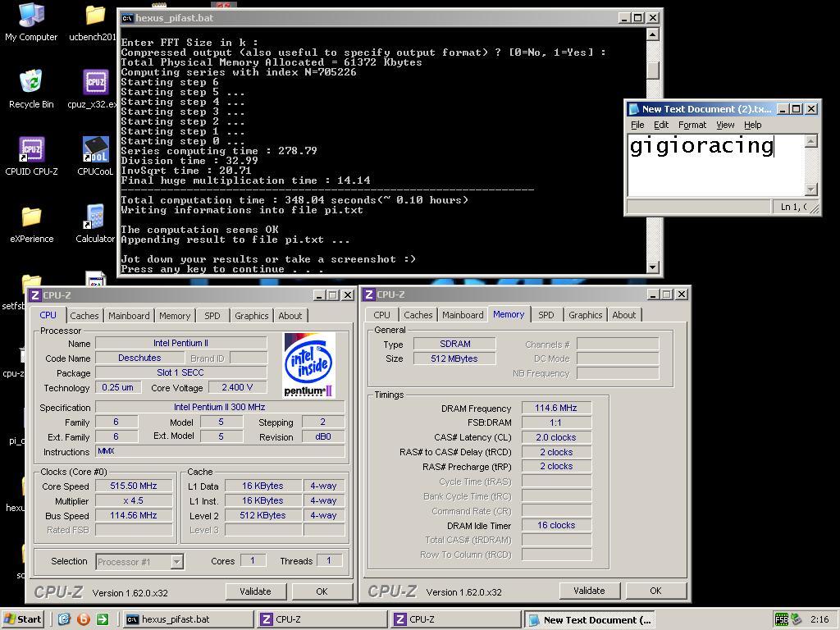
Task: Open SPD tab in right CPU-Z
Action: click(x=546, y=315)
